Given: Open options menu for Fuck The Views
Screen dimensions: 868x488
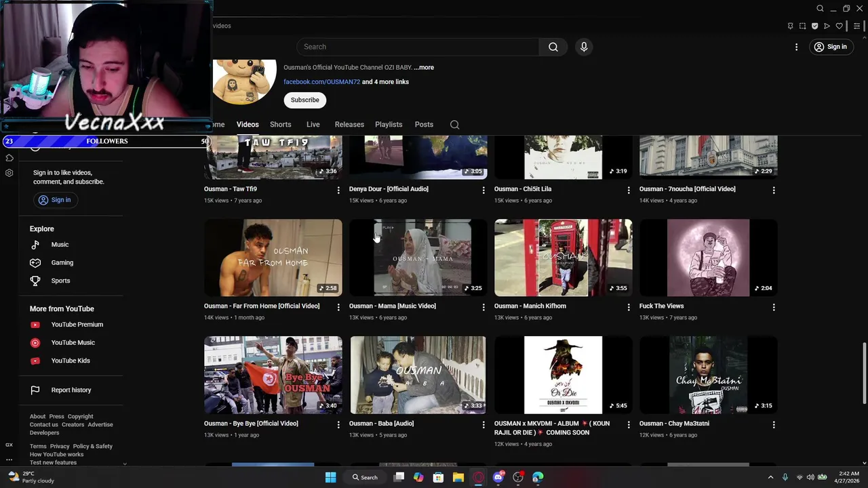Looking at the screenshot, I should (x=774, y=307).
